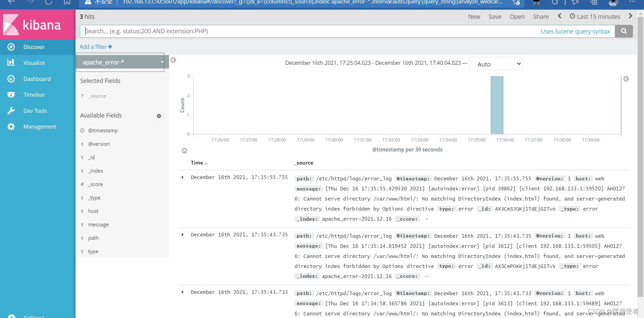The image size is (644, 318).
Task: Click the "3 hits" count text
Action: point(87,17)
